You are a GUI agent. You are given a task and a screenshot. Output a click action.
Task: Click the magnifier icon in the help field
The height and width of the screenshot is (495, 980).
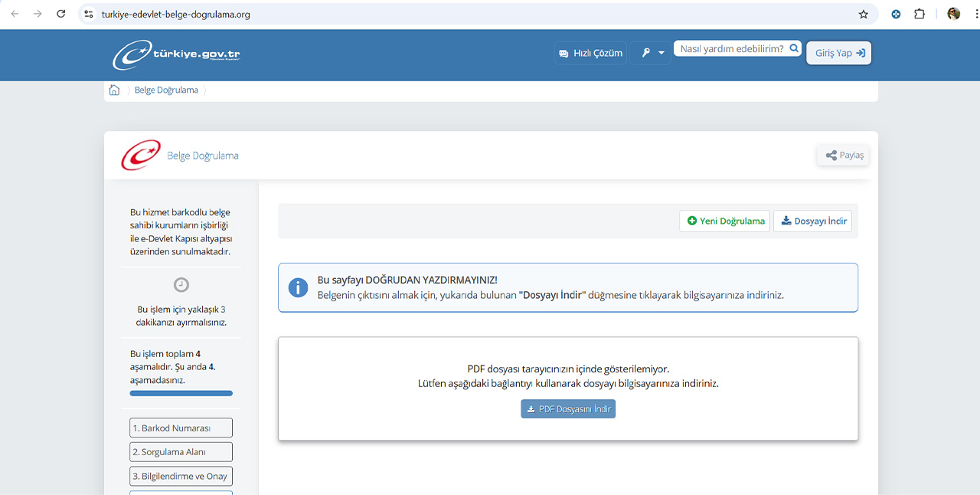[794, 48]
